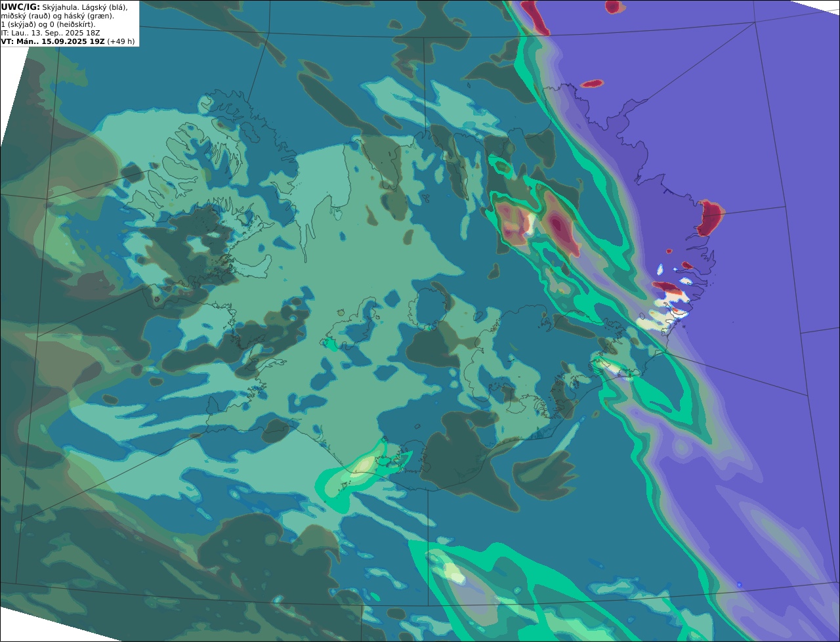Click the "(+49 h)" forecast offset text
Image resolution: width=840 pixels, height=642 pixels.
pyautogui.click(x=121, y=41)
